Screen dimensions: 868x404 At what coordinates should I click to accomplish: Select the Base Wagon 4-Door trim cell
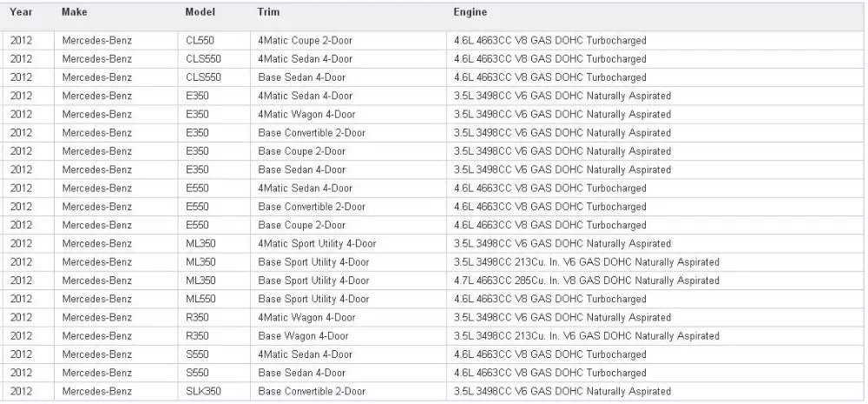[x=303, y=336]
